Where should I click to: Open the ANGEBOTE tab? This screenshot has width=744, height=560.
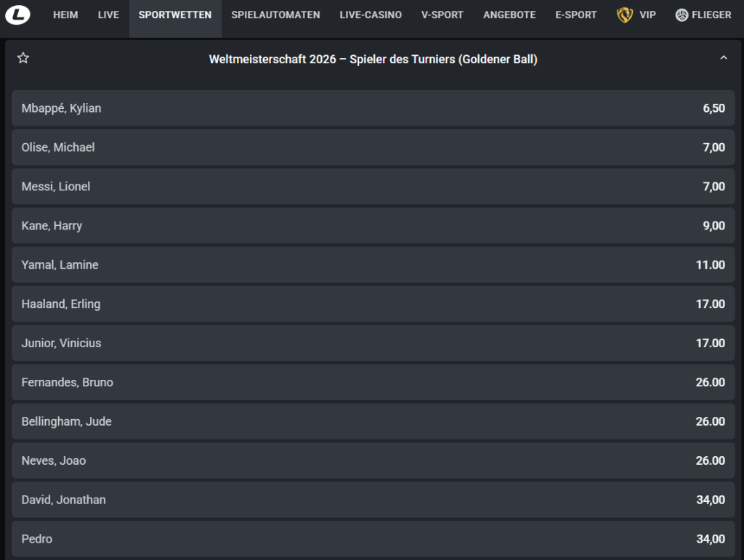coord(509,15)
